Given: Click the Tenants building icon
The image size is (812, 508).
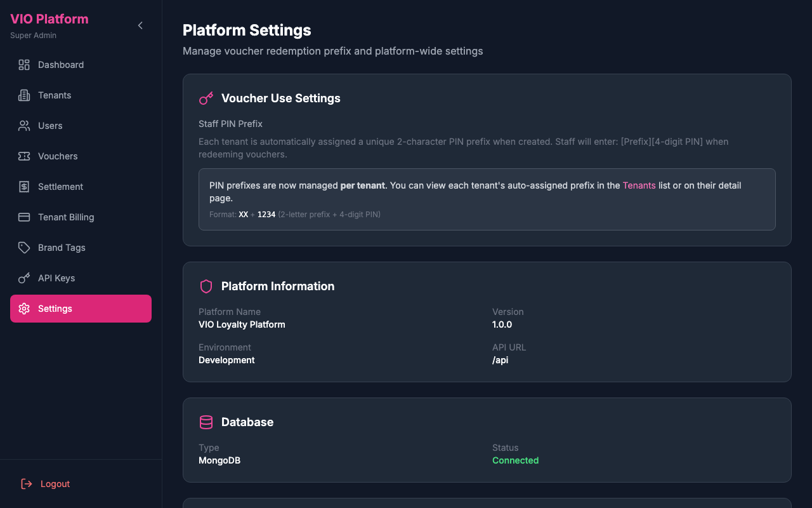Looking at the screenshot, I should [x=24, y=95].
